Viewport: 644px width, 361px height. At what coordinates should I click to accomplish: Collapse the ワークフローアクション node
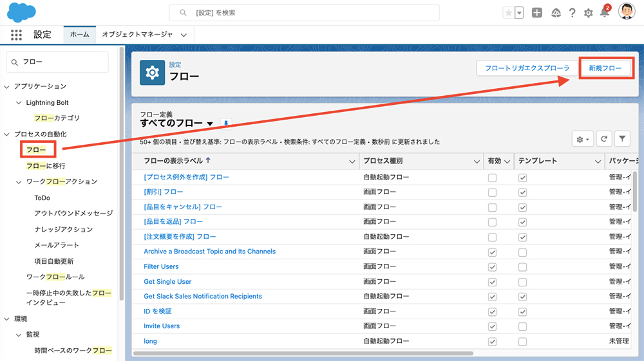coord(19,181)
